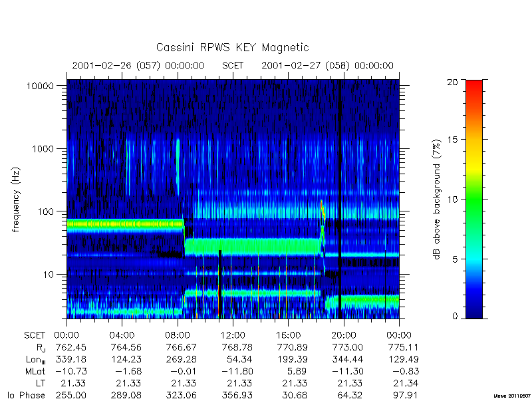Click the longitude value 54.34
The width and height of the screenshot is (532, 399).
(240, 360)
